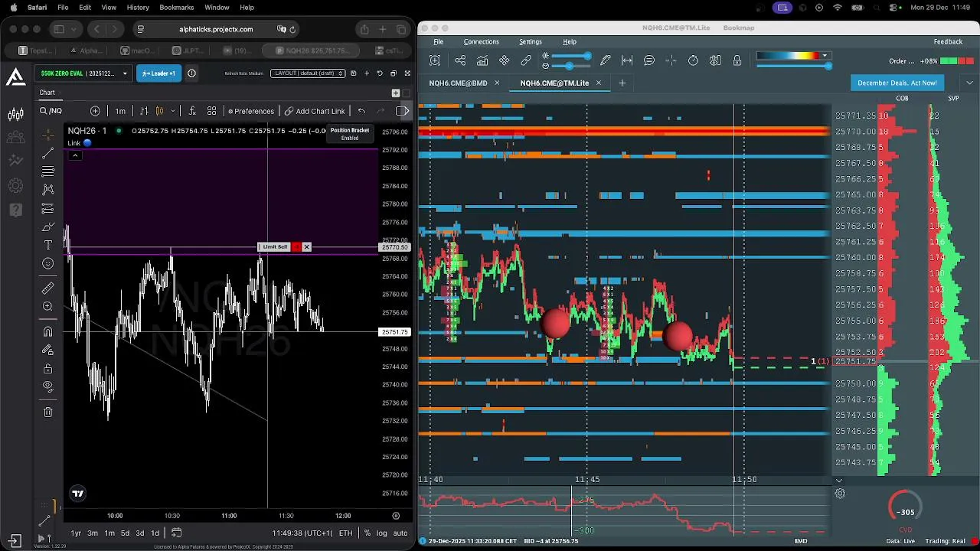Open the share icon in Bookmap toolbar

[x=460, y=60]
